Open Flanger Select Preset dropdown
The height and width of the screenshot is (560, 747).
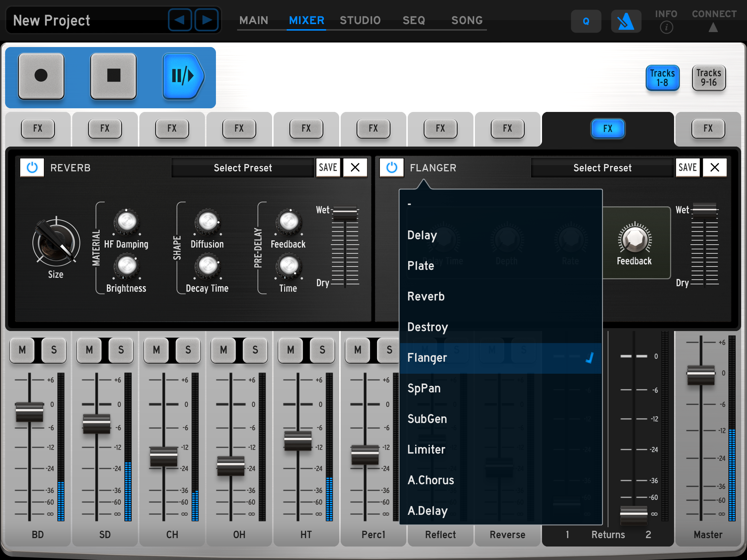(x=602, y=168)
